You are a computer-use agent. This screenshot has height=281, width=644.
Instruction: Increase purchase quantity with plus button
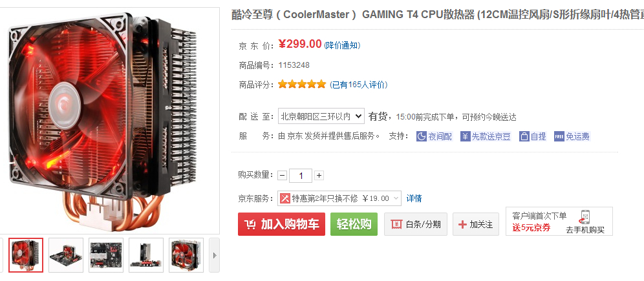(x=319, y=176)
